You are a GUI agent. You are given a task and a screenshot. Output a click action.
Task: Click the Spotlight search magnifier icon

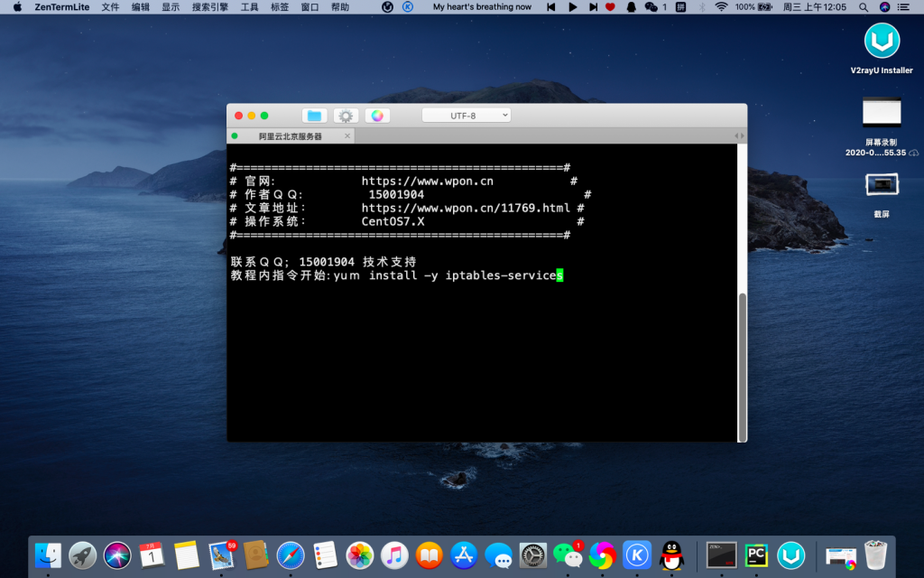pyautogui.click(x=864, y=7)
